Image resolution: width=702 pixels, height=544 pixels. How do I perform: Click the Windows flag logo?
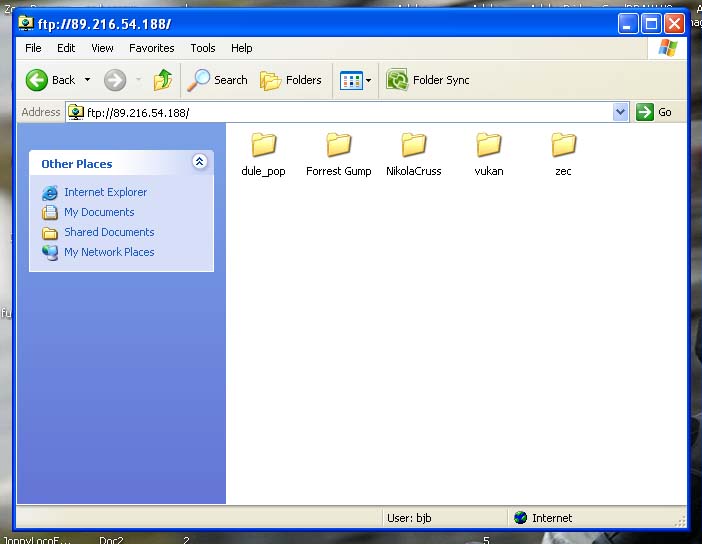[x=667, y=47]
